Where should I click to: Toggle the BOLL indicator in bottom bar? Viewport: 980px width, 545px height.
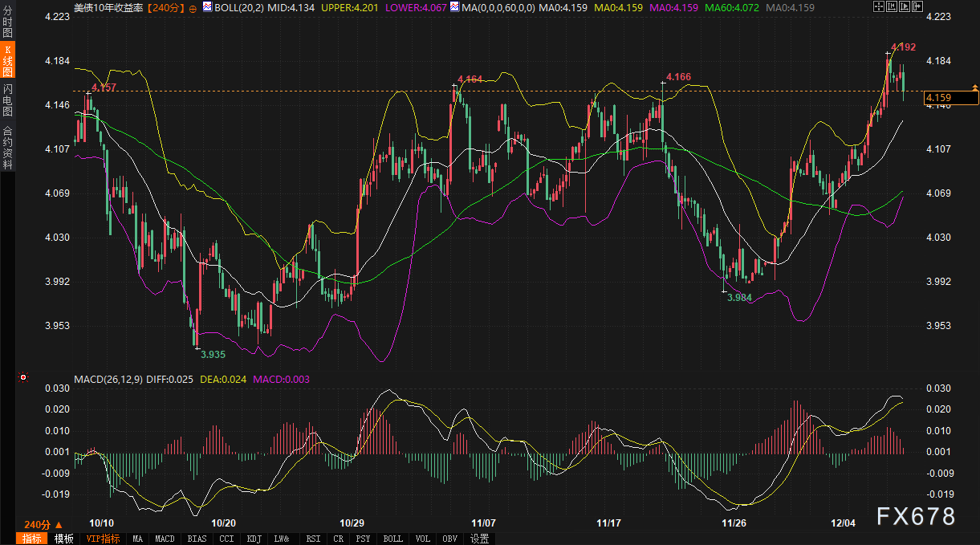click(x=392, y=539)
